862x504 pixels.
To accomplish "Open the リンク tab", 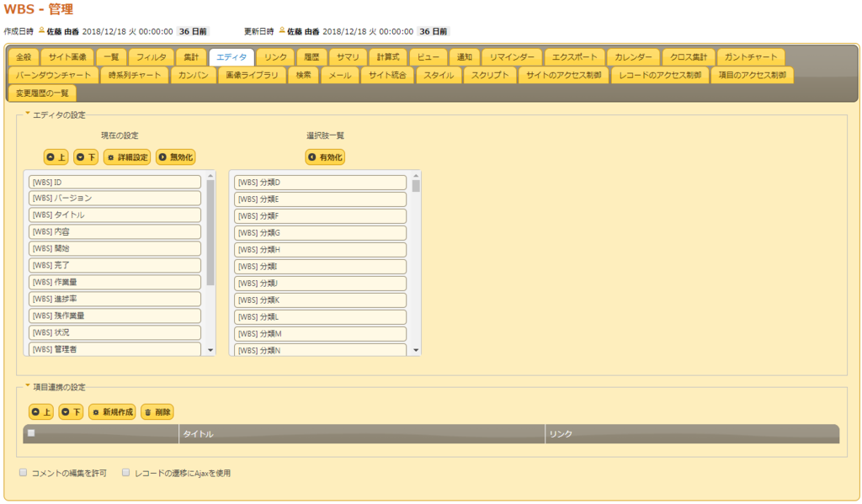I will (275, 57).
